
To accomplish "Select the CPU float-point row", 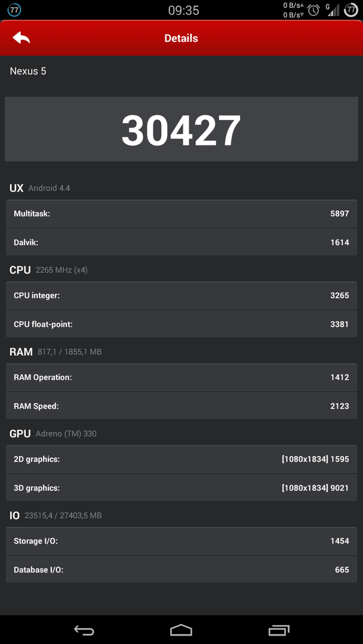I will (x=181, y=324).
